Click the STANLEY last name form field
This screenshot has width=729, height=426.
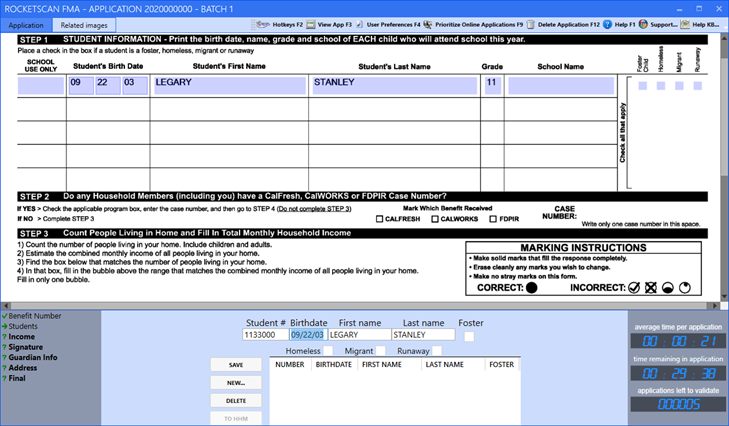click(x=395, y=86)
